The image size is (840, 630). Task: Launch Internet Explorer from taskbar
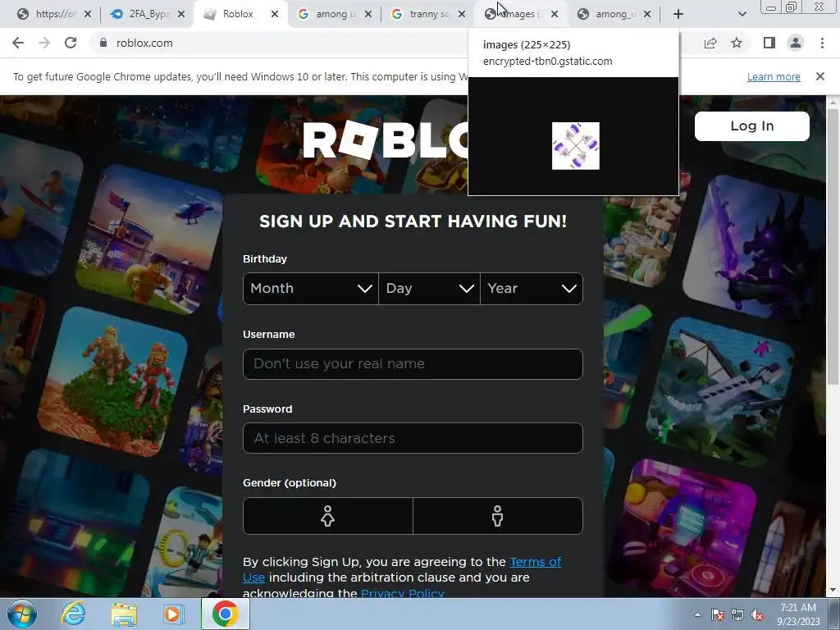73,614
